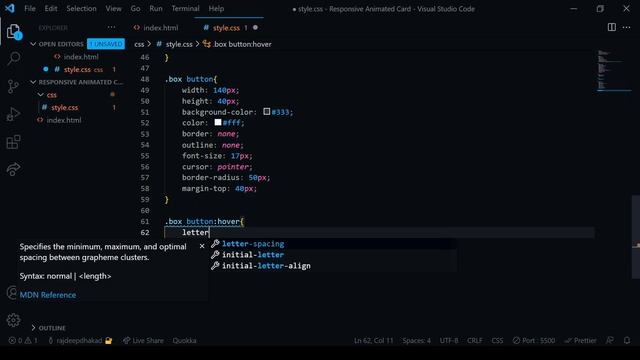Open Explorer views and more actions ellipsis
The image size is (640, 360).
coord(111,27)
